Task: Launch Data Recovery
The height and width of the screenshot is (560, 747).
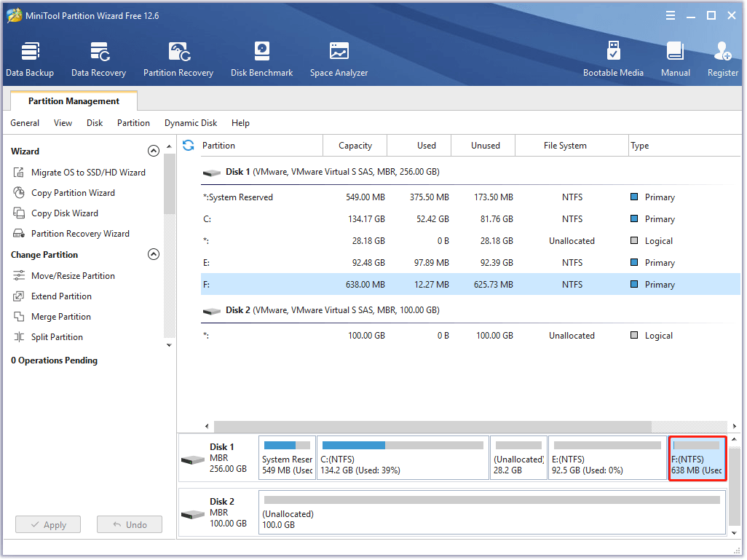Action: (98, 58)
